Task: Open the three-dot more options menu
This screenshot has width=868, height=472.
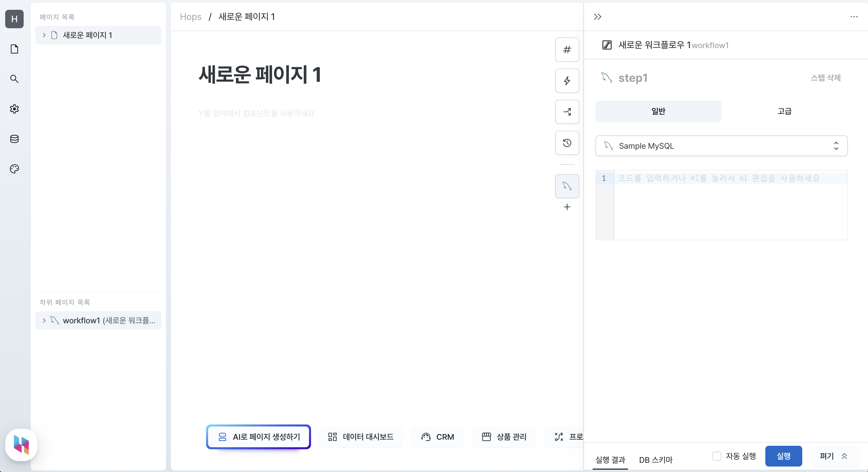Action: click(854, 17)
